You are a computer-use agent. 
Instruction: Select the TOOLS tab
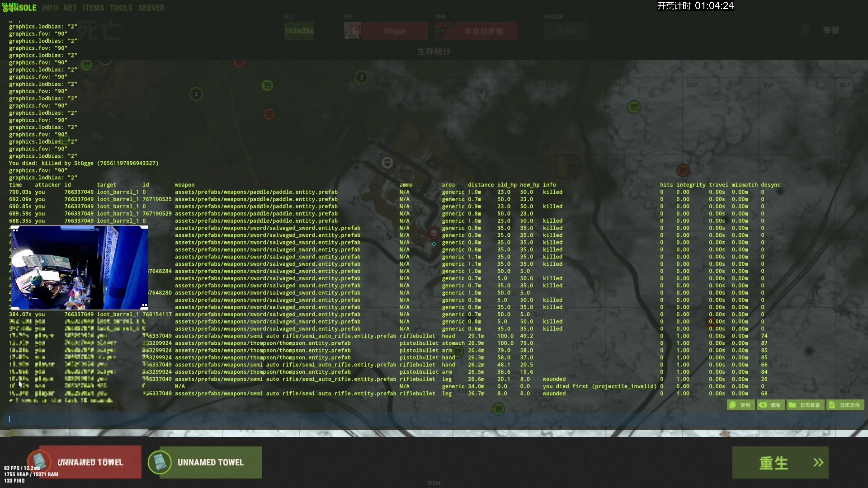click(x=121, y=8)
